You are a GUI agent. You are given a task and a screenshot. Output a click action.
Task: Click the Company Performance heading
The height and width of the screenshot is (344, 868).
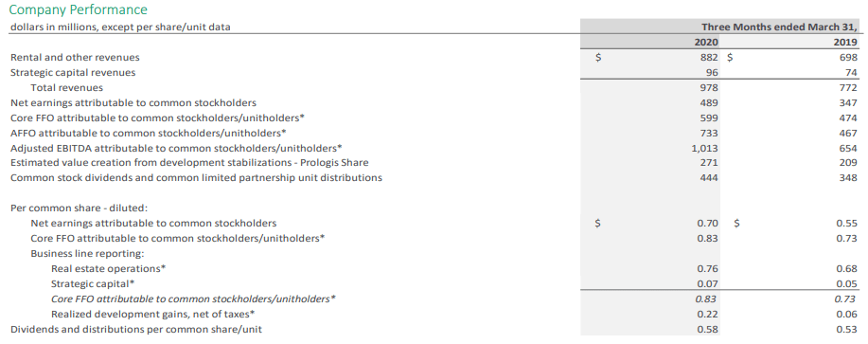click(x=79, y=10)
